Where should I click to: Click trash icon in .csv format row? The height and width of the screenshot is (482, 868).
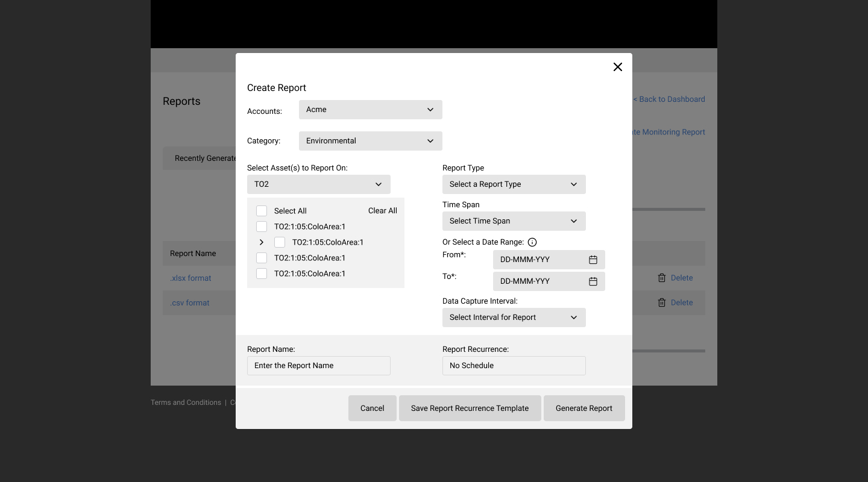pyautogui.click(x=662, y=302)
